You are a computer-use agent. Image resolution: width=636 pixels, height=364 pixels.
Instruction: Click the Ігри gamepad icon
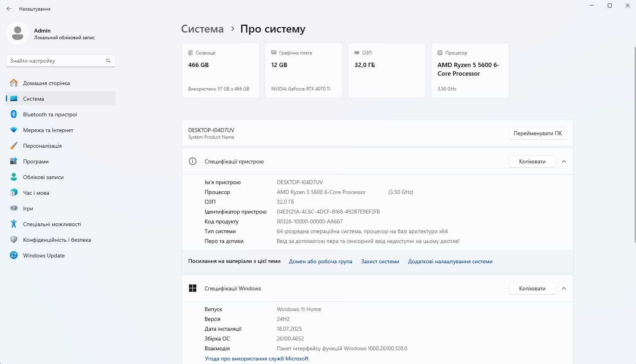(x=14, y=208)
